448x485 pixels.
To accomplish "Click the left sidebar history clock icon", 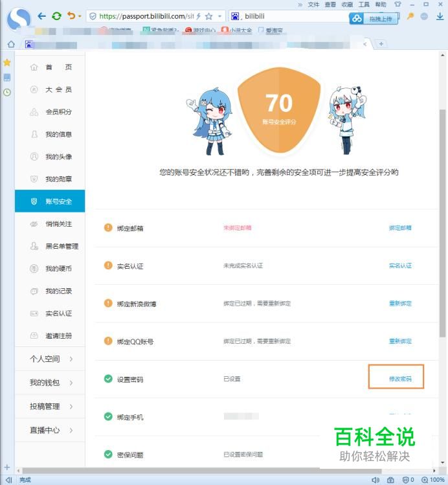I will pos(7,92).
